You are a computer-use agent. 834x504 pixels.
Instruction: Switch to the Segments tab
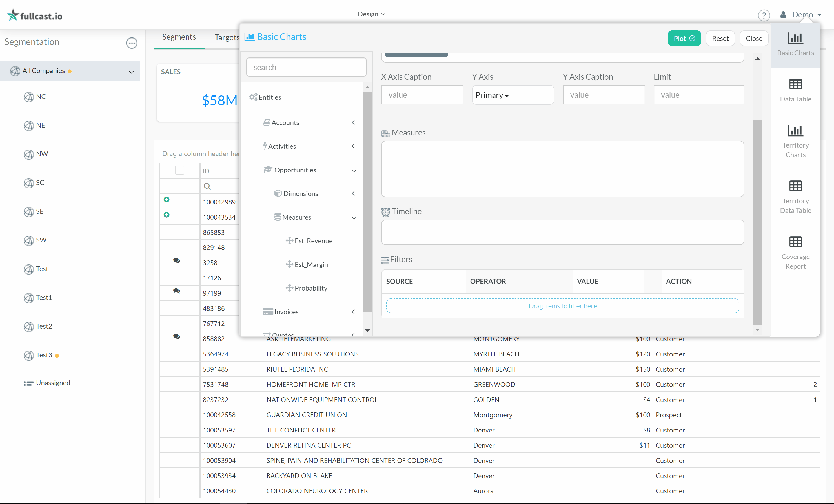[x=179, y=37]
